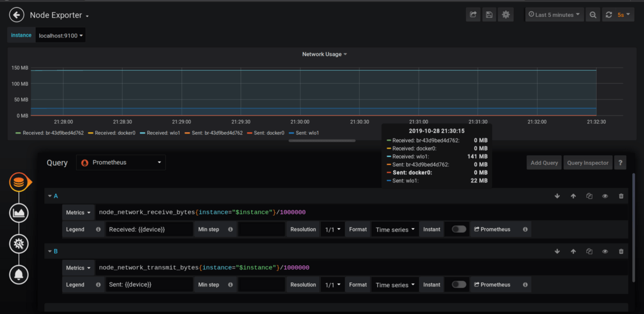Click the zoom out magnifier icon
This screenshot has height=314, width=644.
click(x=593, y=15)
